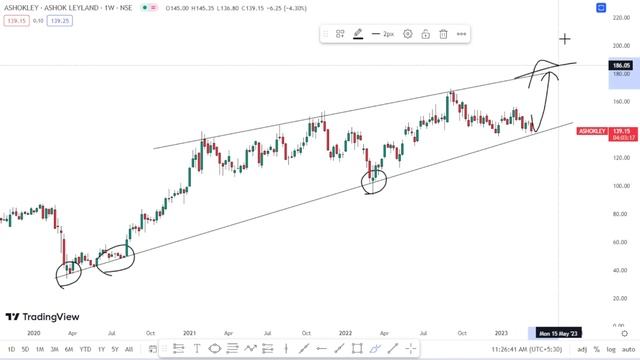Click blue icon at top right corner
The image size is (640, 360).
point(601,8)
